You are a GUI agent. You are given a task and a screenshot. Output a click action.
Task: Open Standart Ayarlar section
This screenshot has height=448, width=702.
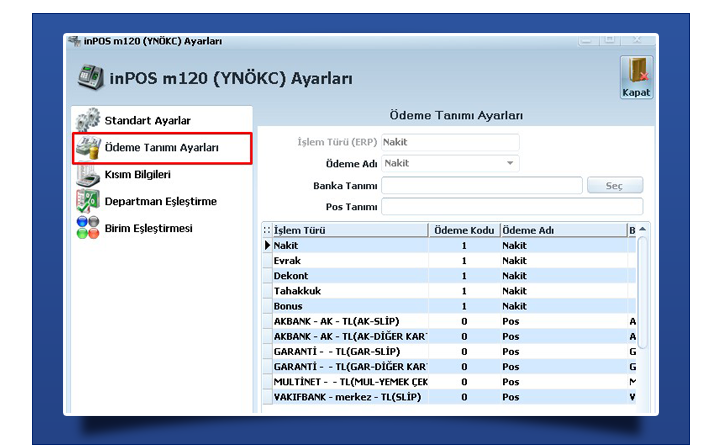[x=162, y=120]
